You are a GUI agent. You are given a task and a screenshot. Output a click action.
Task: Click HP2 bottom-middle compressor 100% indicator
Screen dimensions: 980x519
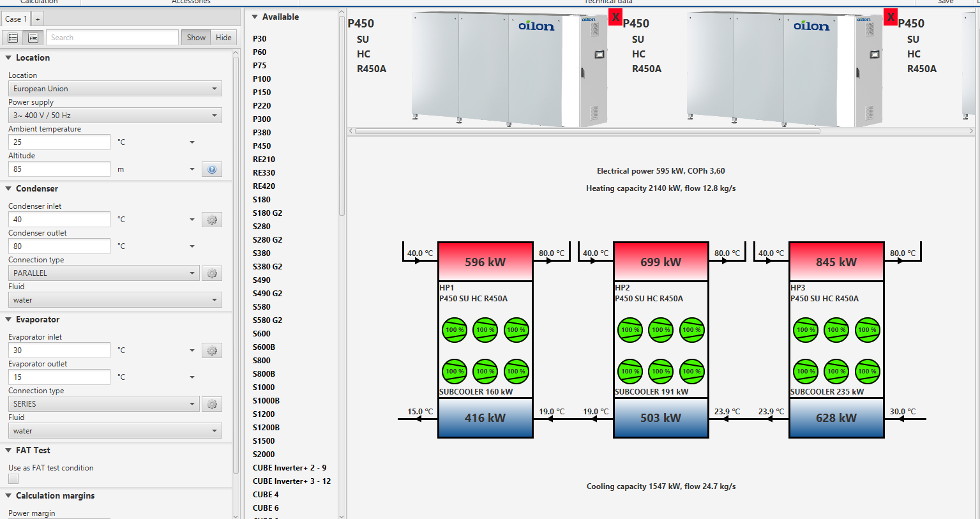point(661,371)
